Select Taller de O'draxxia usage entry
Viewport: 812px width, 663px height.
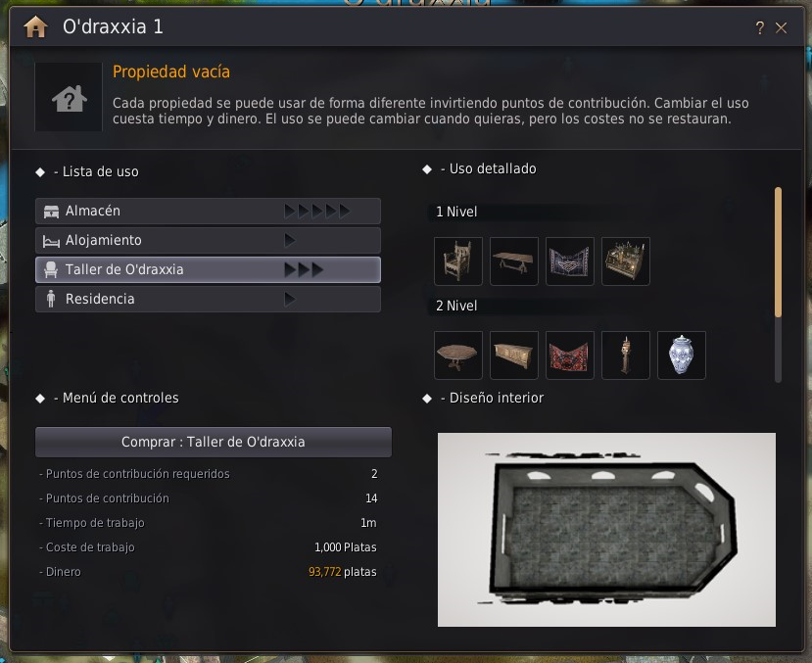(209, 269)
